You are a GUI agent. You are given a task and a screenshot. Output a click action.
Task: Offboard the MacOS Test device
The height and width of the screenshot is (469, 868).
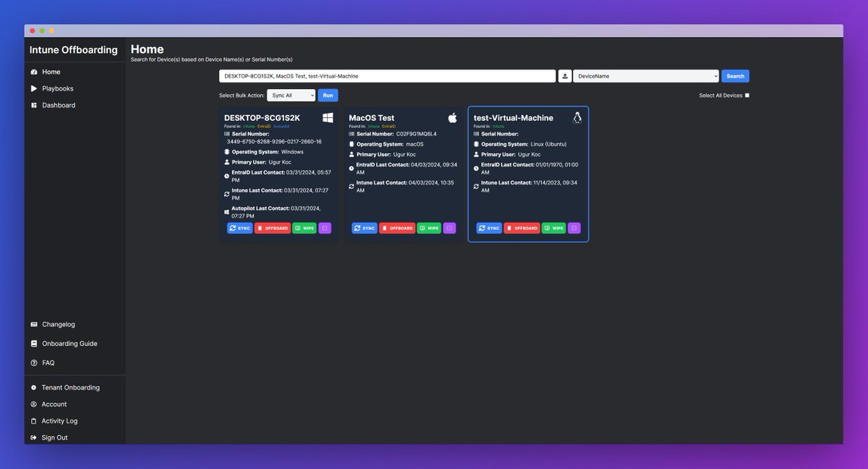[397, 228]
